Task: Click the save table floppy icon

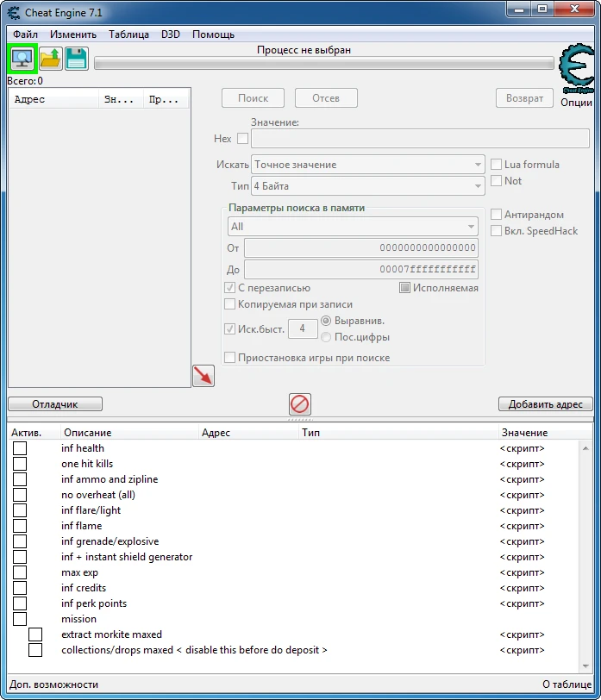Action: click(77, 59)
